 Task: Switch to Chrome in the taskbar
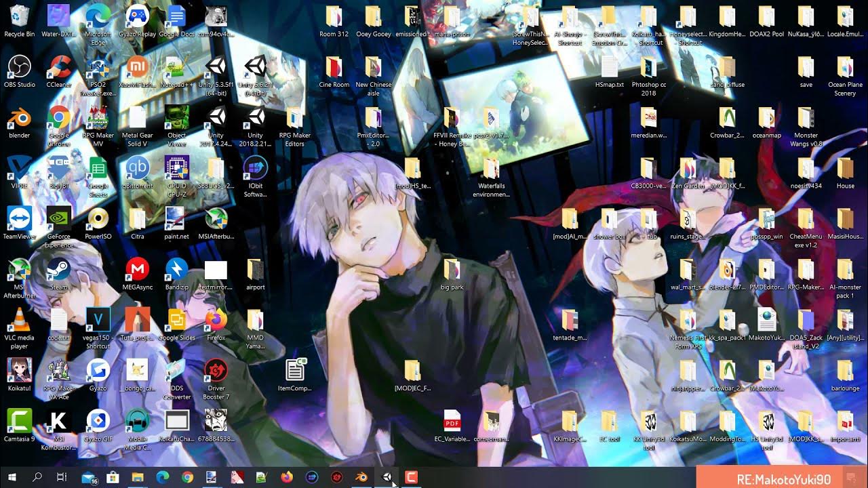pyautogui.click(x=187, y=477)
